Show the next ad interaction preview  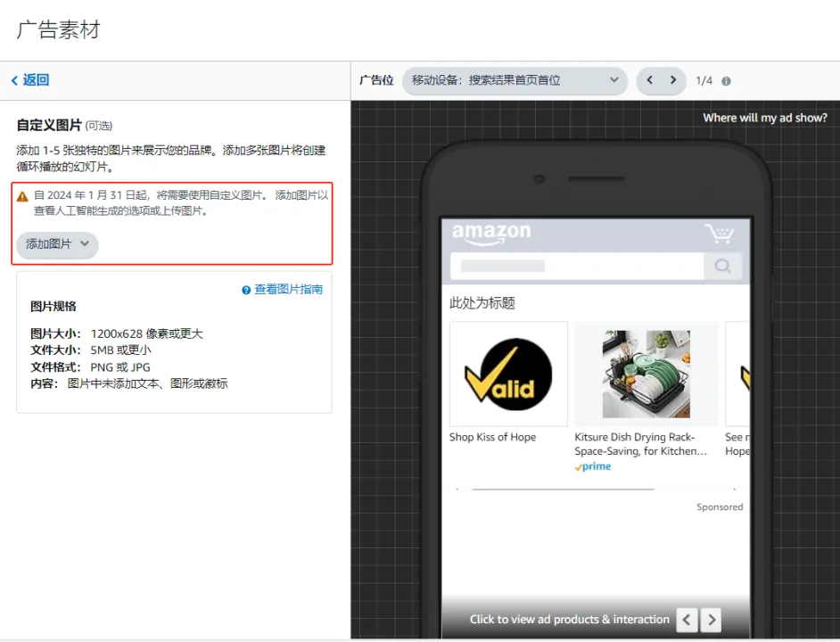tap(712, 620)
